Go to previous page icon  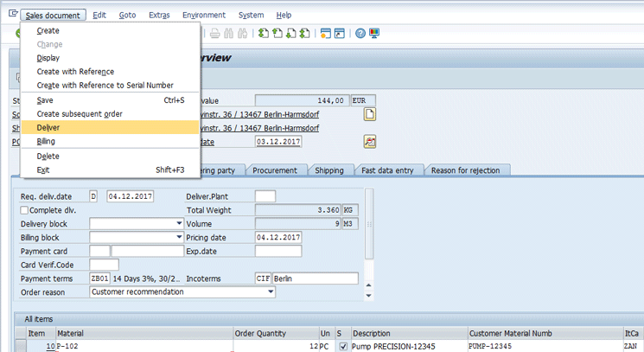(x=277, y=33)
